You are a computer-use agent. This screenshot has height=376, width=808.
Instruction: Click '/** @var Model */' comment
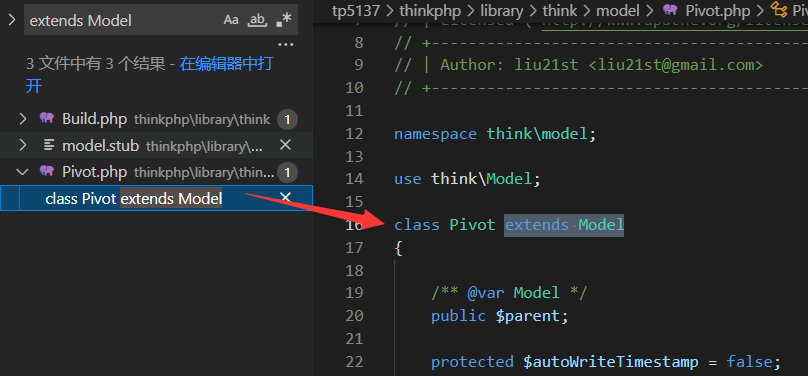[509, 293]
